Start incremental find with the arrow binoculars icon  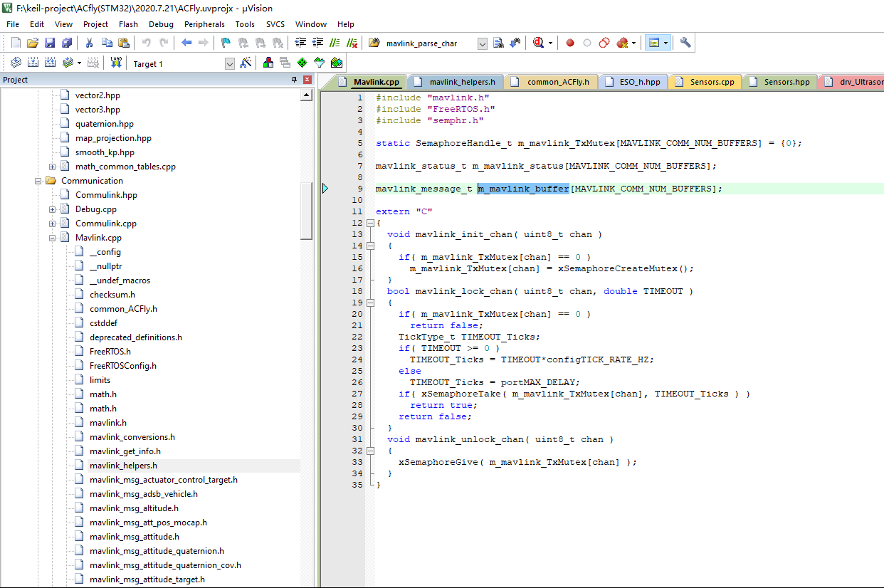tap(515, 43)
